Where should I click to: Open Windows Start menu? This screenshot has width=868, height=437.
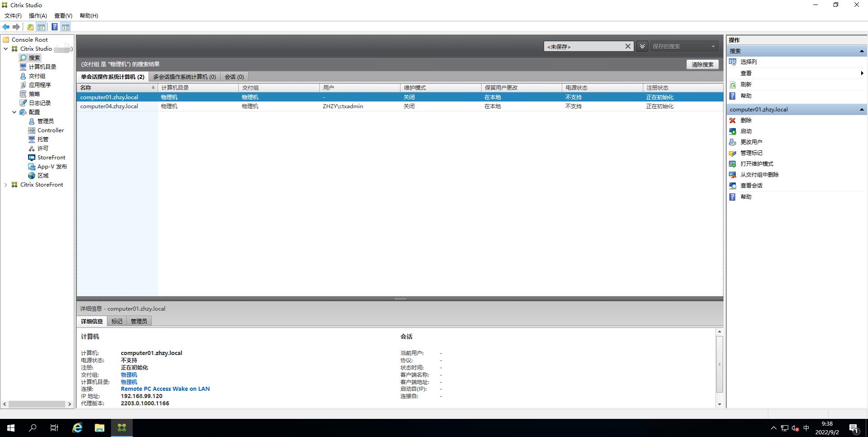click(11, 427)
